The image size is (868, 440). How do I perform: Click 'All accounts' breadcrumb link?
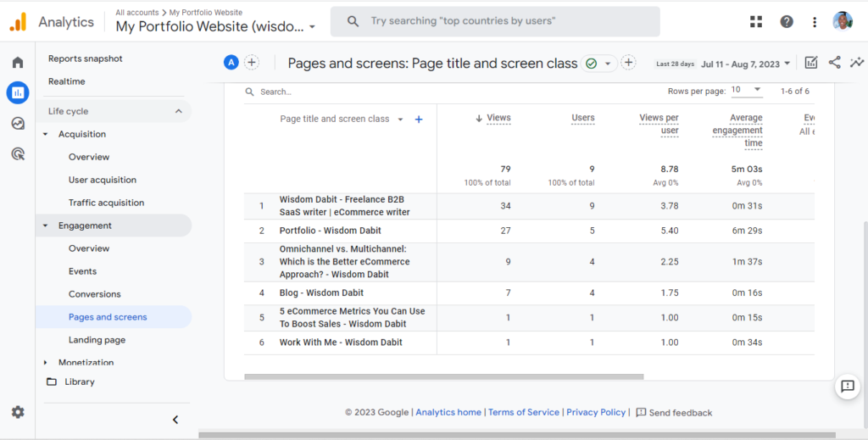(136, 12)
